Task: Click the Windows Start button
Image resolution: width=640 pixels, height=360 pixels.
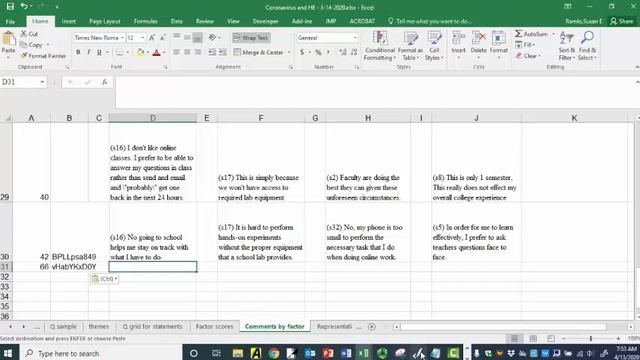Action: pos(8,353)
